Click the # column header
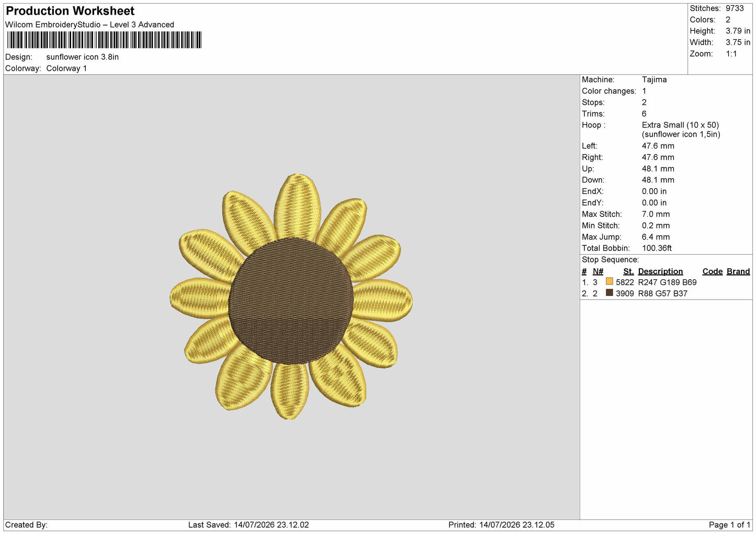This screenshot has width=756, height=534. pyautogui.click(x=584, y=271)
